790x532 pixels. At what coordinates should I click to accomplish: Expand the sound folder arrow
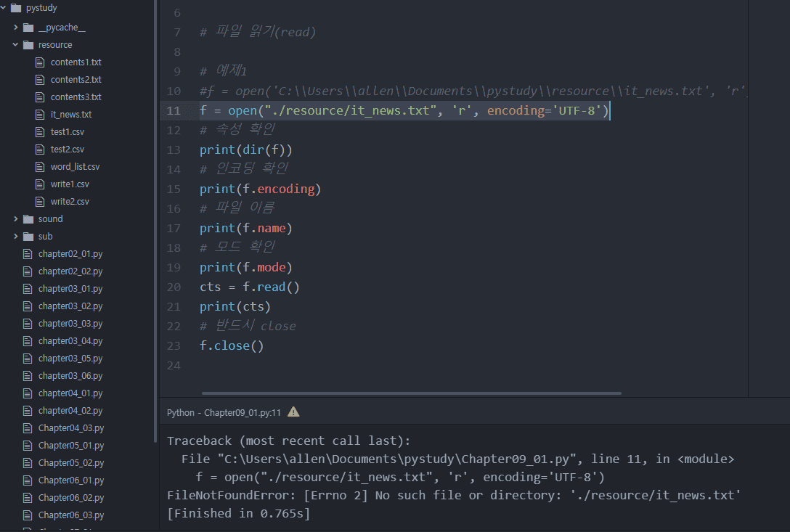[16, 218]
